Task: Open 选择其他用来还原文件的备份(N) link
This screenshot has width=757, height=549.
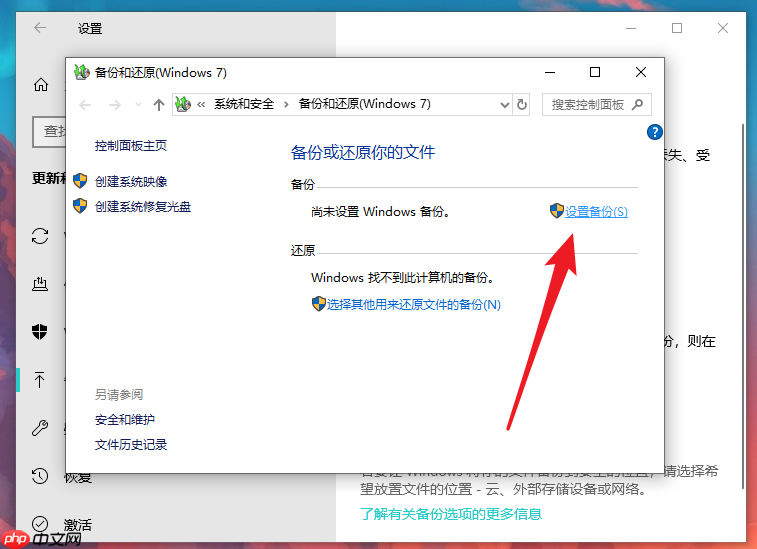Action: click(x=413, y=305)
